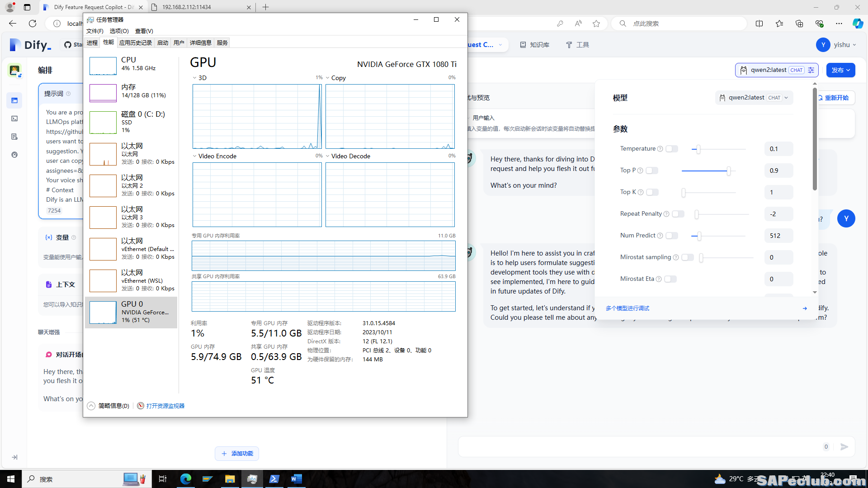Enable the Temperature parameter toggle
Viewport: 868px width, 488px height.
tap(672, 149)
